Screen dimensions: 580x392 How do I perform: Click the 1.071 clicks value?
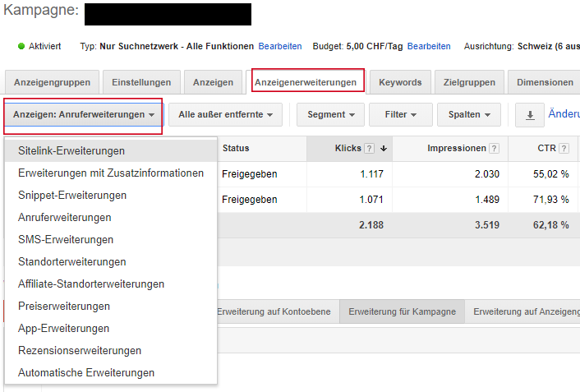pos(371,200)
